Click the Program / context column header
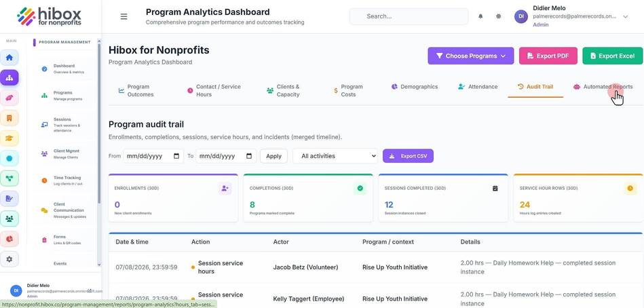This screenshot has height=308, width=644. (x=388, y=242)
